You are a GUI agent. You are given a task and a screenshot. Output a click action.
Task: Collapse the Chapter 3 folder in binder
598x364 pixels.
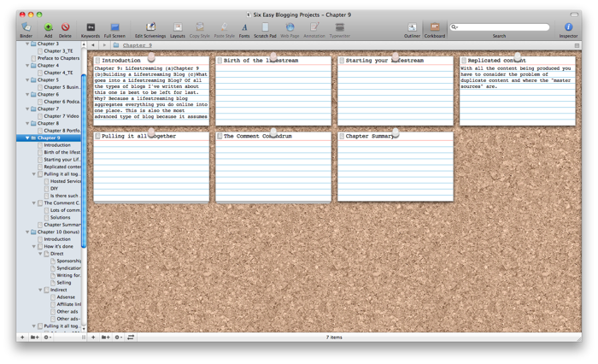27,44
